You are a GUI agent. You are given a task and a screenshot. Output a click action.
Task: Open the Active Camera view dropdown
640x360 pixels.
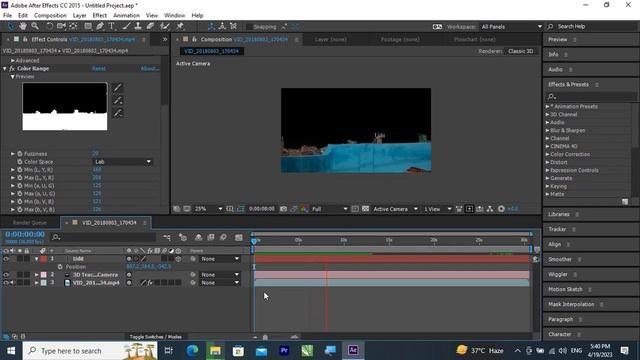[395, 209]
